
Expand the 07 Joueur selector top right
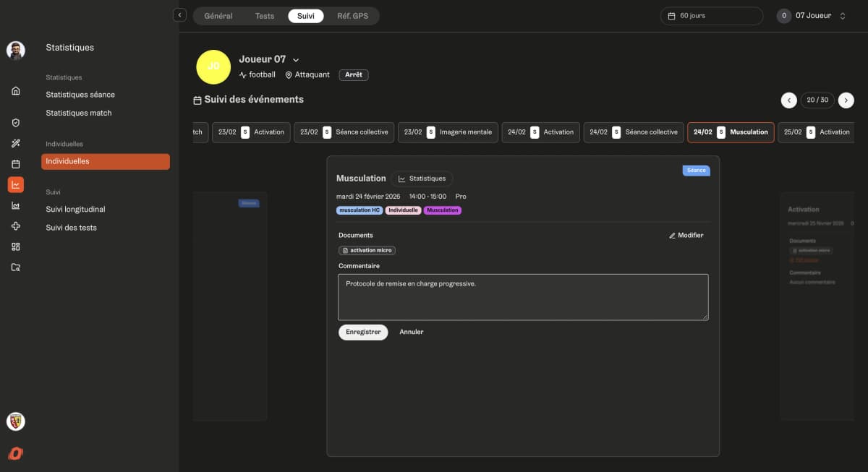coord(809,14)
